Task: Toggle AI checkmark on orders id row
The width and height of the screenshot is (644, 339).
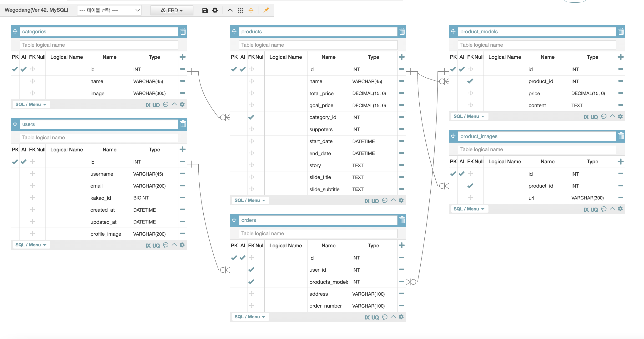Action: click(x=242, y=258)
